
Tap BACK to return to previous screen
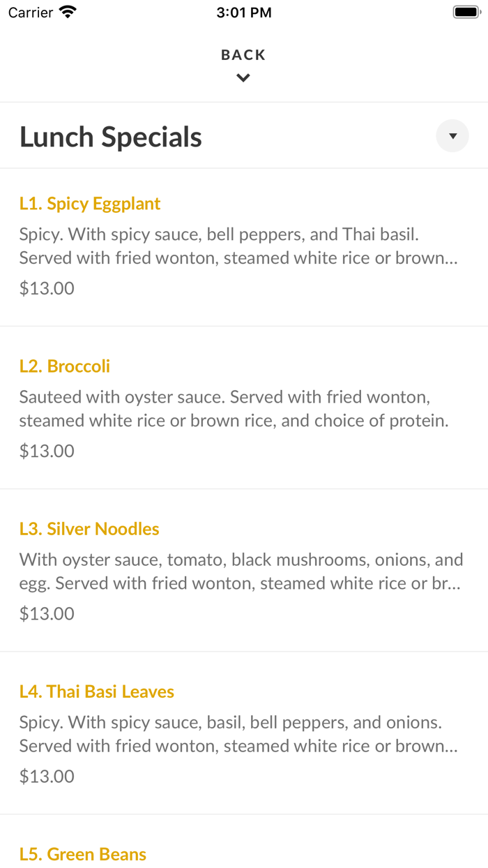click(243, 54)
